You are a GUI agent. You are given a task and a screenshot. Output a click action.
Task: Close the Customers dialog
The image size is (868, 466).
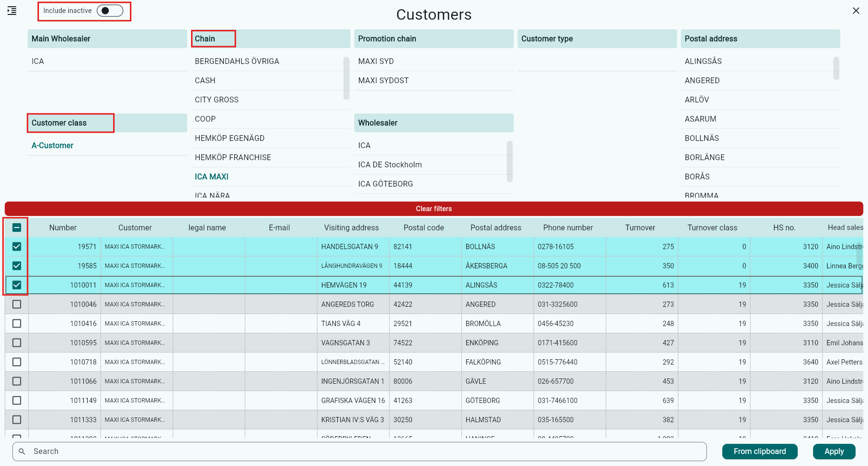pos(856,11)
